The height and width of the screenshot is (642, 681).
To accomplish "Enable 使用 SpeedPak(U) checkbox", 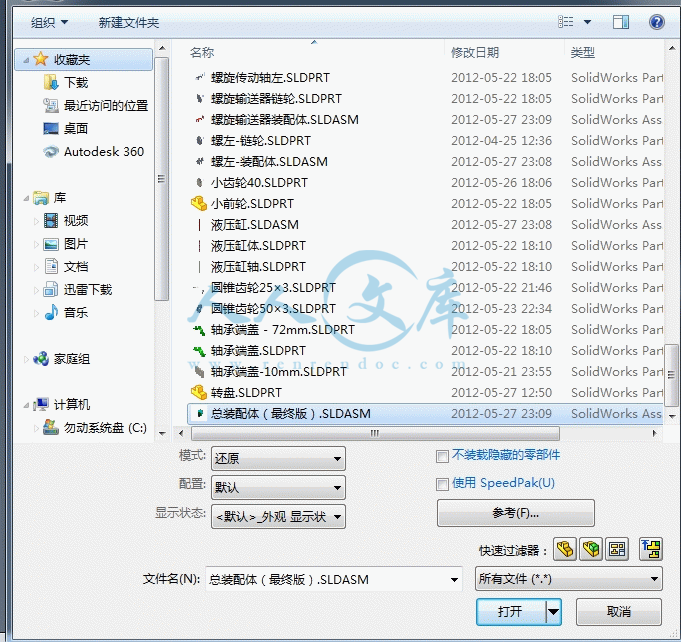I will 442,484.
